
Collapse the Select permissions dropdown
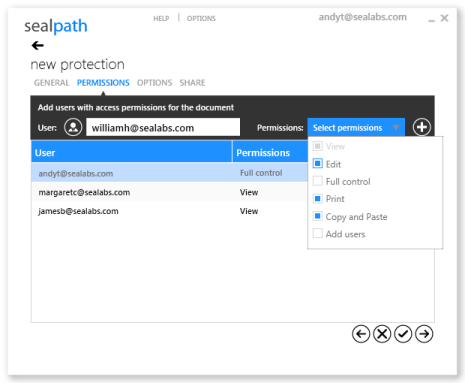pyautogui.click(x=356, y=127)
